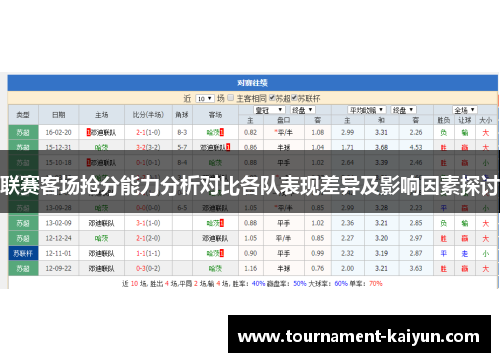Screen dimensions: 500x362
Task: Open the 近 10 场 match count dropdown
Action: tap(204, 99)
